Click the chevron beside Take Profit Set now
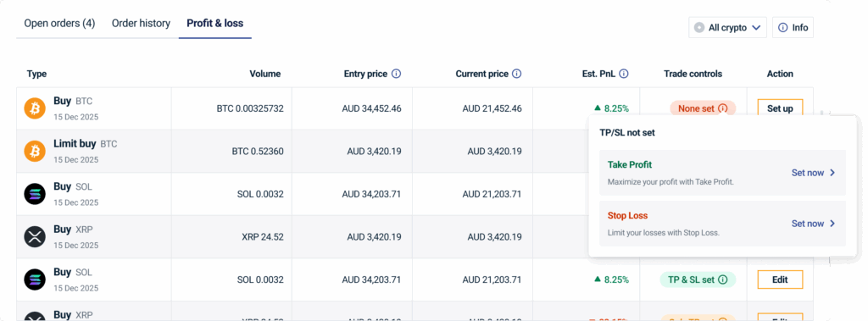 coord(832,173)
